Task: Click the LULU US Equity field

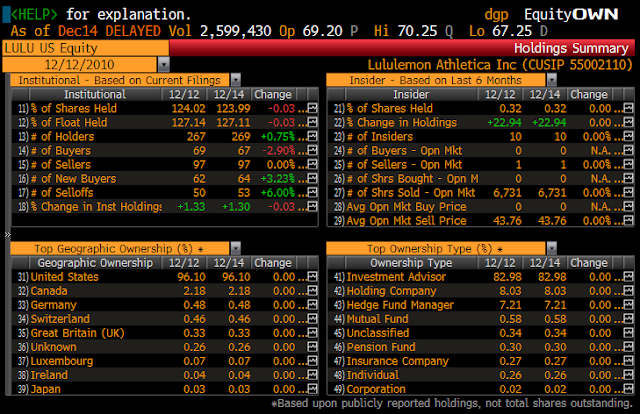Action: point(85,48)
